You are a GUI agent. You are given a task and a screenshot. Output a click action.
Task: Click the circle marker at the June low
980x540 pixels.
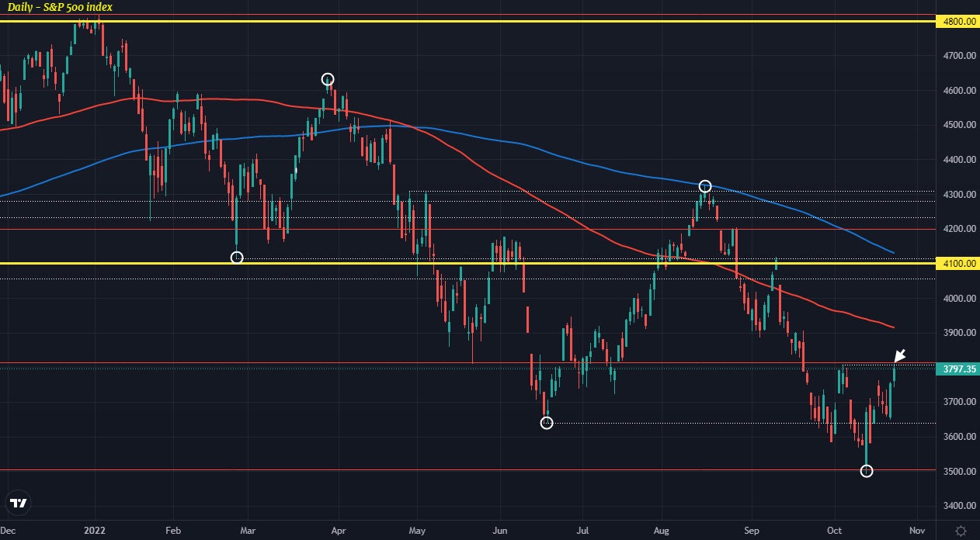(547, 423)
